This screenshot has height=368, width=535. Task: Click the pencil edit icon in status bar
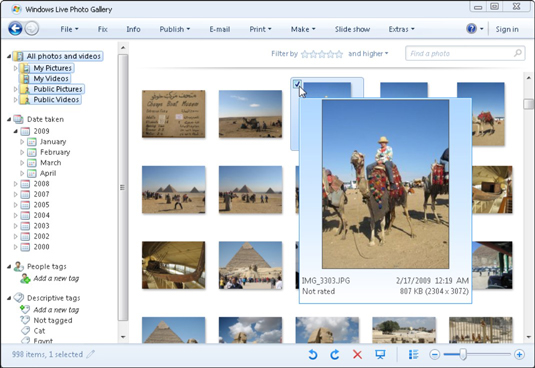(90, 354)
